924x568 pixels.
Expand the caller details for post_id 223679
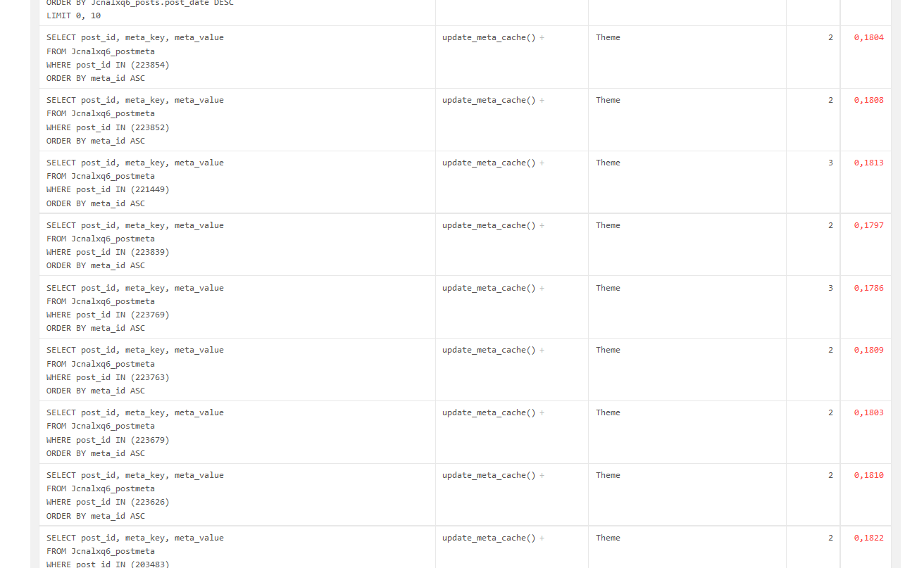coord(542,413)
